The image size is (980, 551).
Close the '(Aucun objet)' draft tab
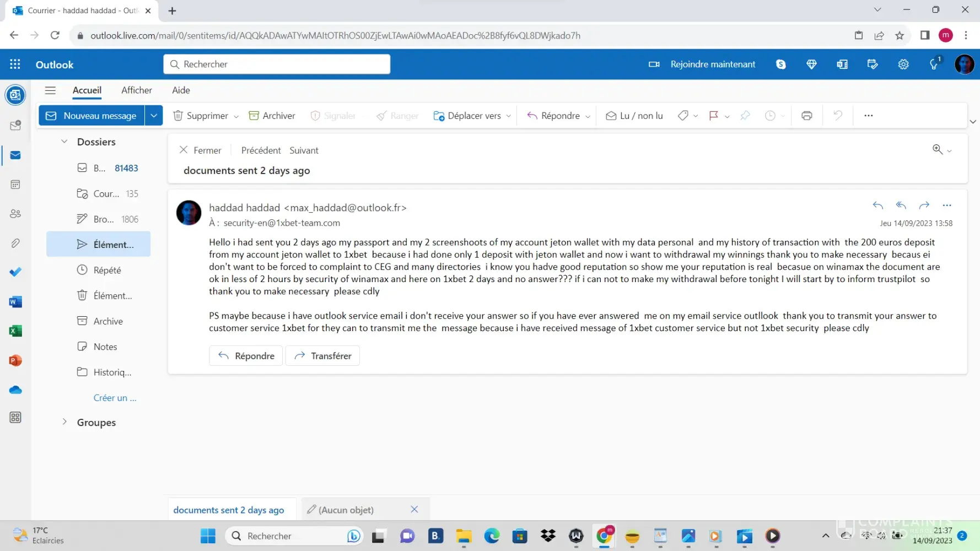click(414, 510)
